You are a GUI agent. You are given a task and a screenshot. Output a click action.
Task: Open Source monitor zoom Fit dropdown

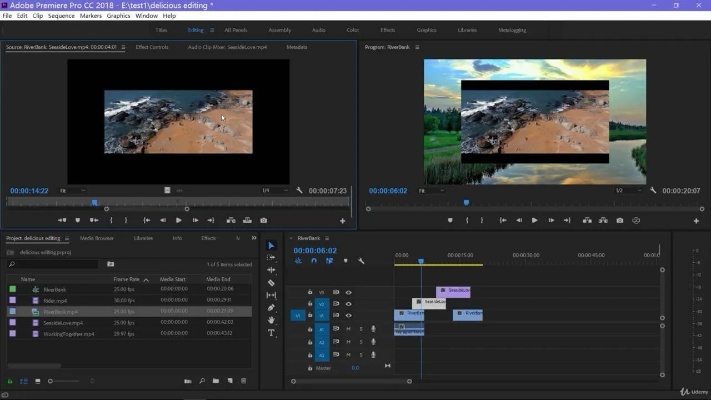tap(67, 190)
